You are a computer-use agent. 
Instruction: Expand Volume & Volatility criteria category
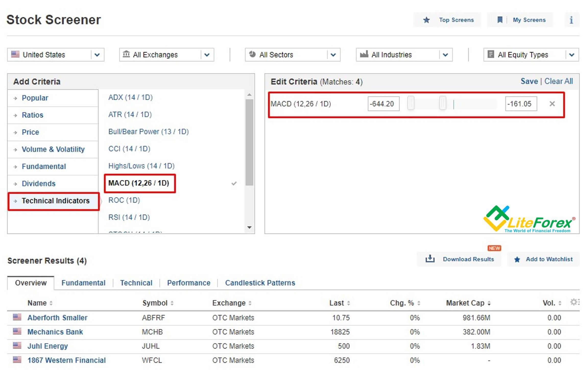point(53,149)
